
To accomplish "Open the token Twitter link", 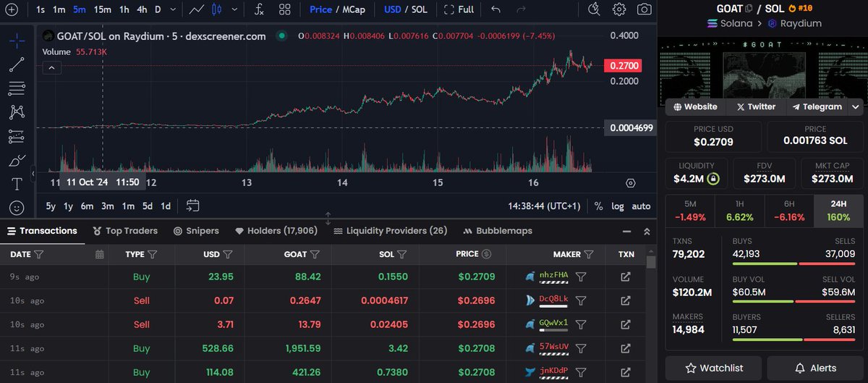I will pyautogui.click(x=755, y=106).
